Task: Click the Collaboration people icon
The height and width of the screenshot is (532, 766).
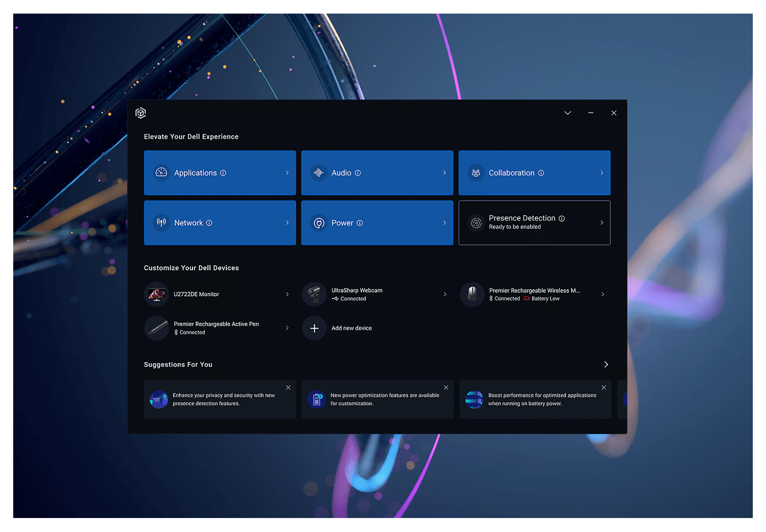Action: tap(475, 173)
